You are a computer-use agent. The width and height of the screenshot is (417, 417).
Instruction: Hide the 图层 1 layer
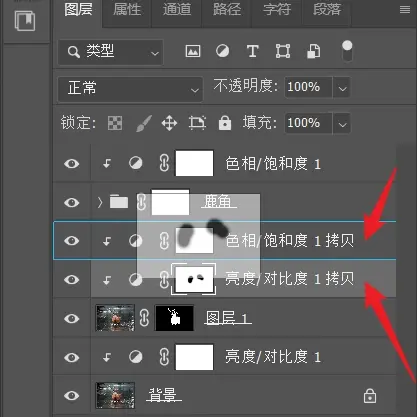tap(72, 318)
